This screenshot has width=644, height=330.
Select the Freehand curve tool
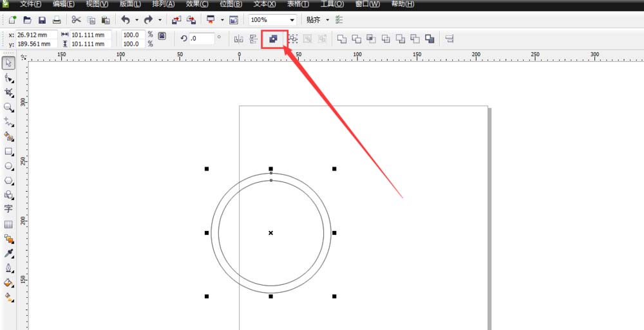[9, 122]
